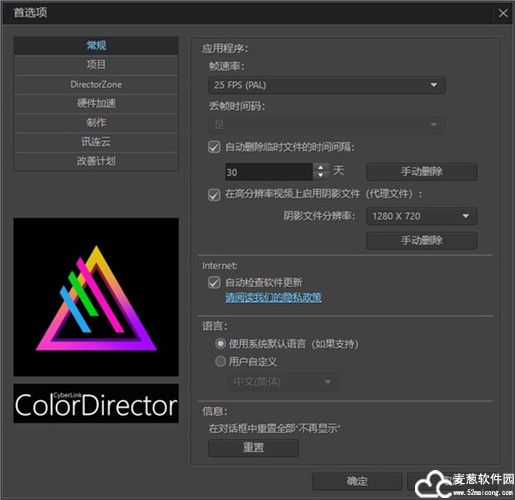
Task: Click the 重置 reset button
Action: (253, 447)
